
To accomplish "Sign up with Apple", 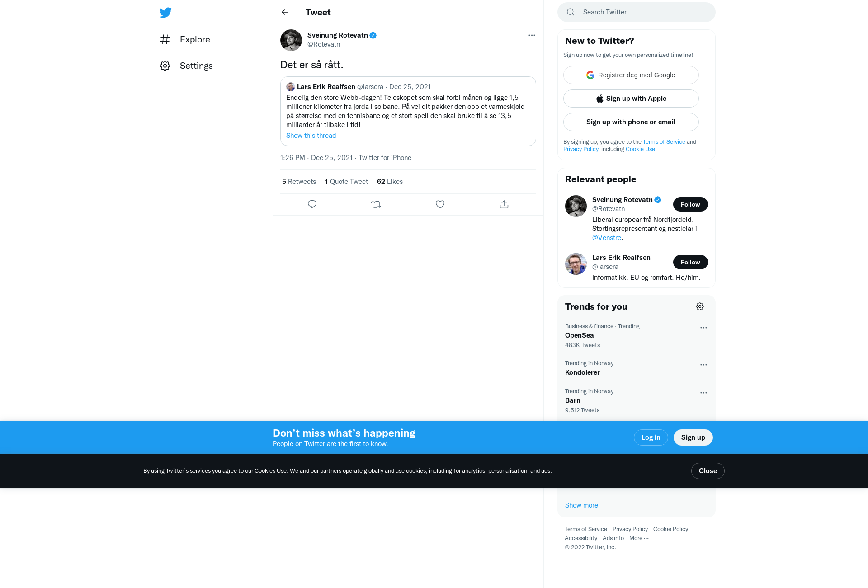I will [631, 99].
